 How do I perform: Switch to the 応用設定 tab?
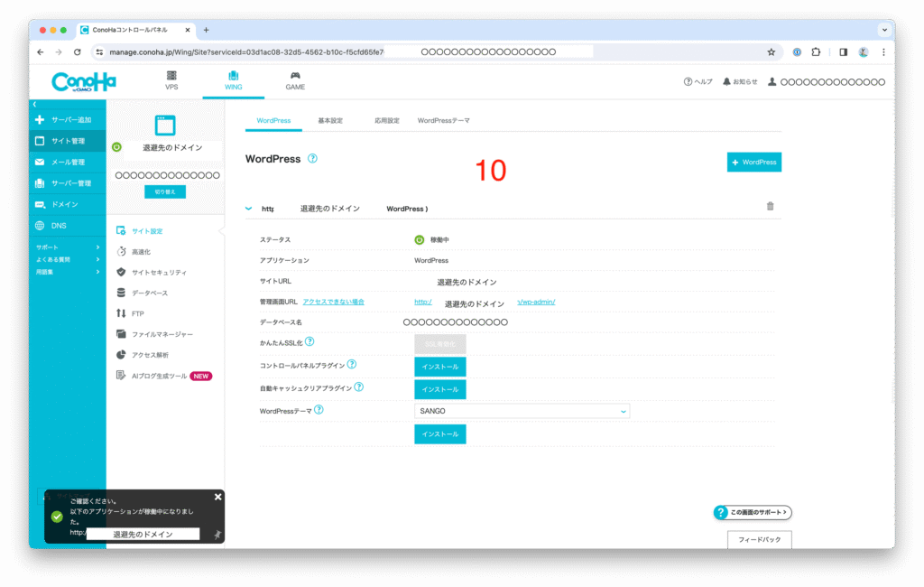tap(386, 120)
